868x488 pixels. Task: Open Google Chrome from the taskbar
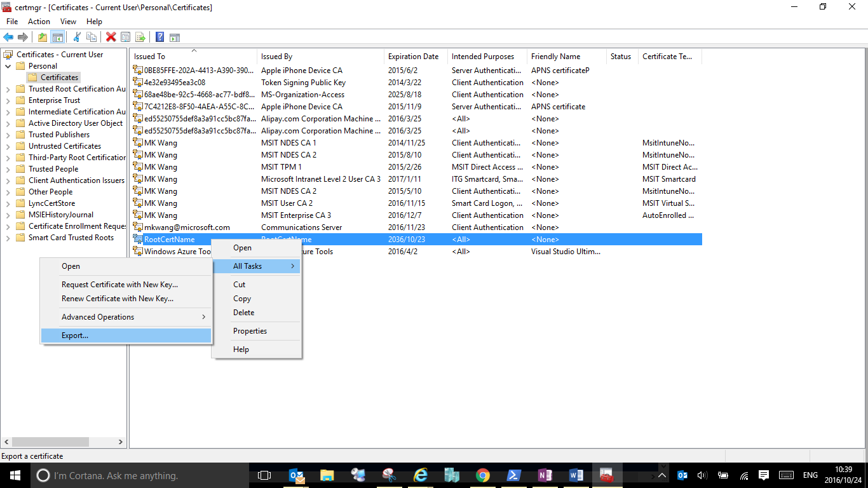click(x=483, y=475)
